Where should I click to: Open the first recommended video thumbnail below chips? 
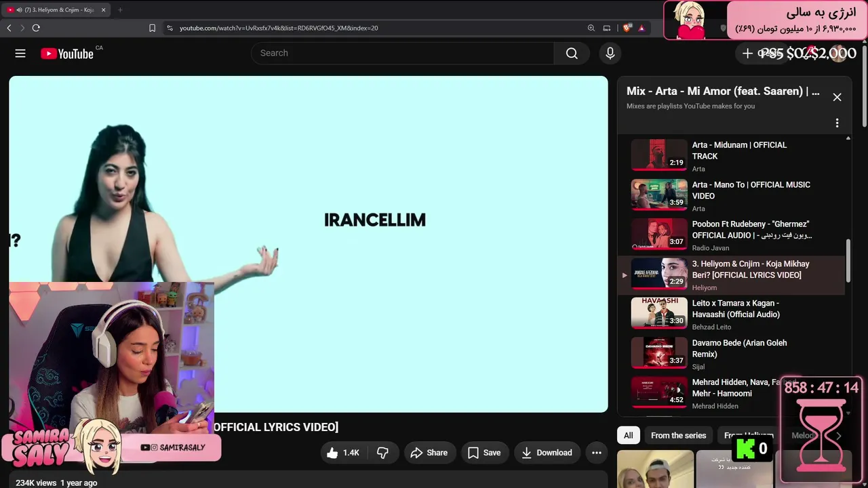(655, 469)
